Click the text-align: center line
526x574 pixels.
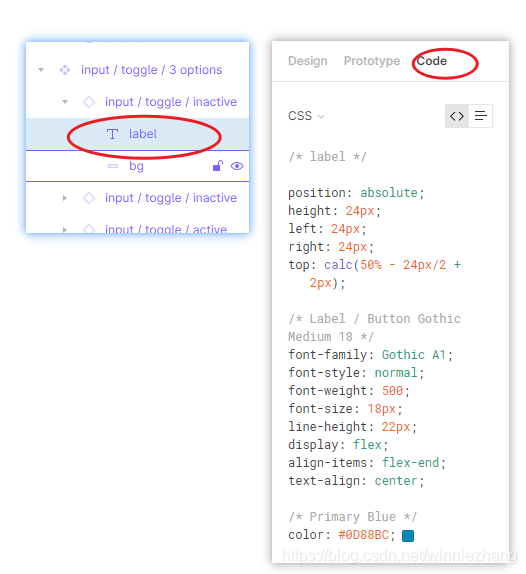coord(356,481)
